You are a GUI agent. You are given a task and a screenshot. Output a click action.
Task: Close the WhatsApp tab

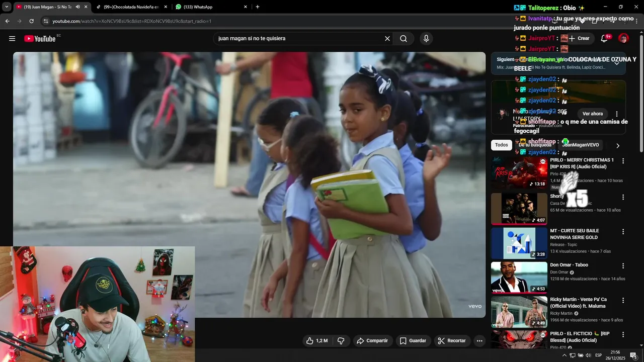pos(246,7)
